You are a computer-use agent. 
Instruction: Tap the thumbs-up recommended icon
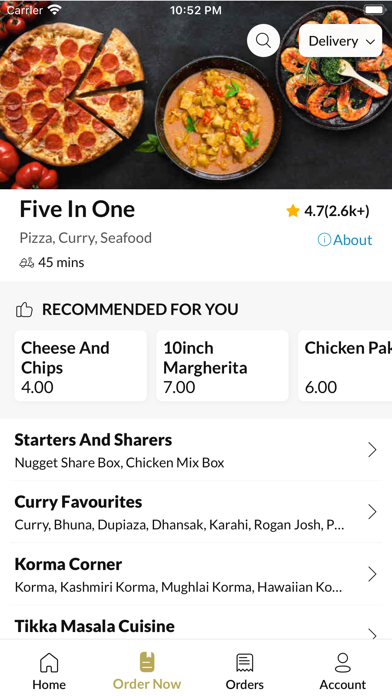point(24,309)
